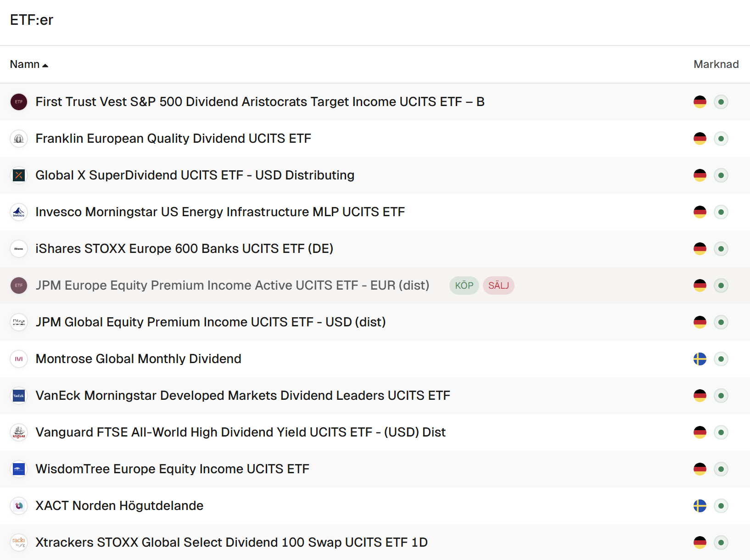Click the Global X SuperDividend logo icon
The image size is (750, 560).
pos(19,175)
